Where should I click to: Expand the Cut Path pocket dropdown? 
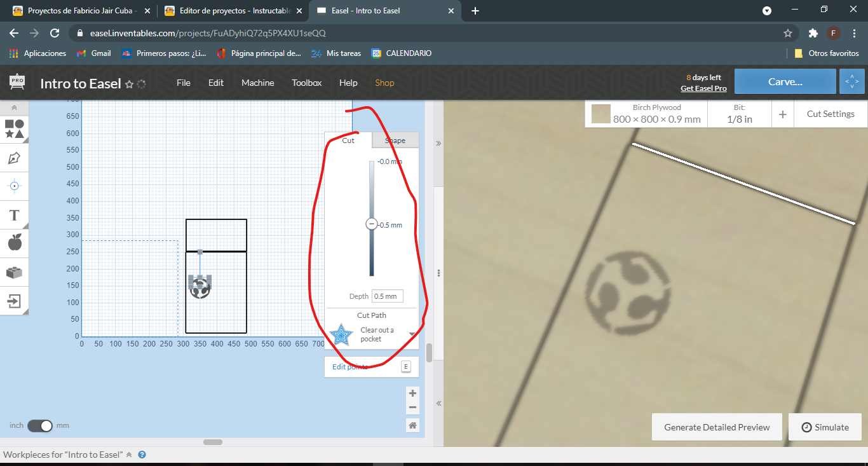pyautogui.click(x=412, y=334)
